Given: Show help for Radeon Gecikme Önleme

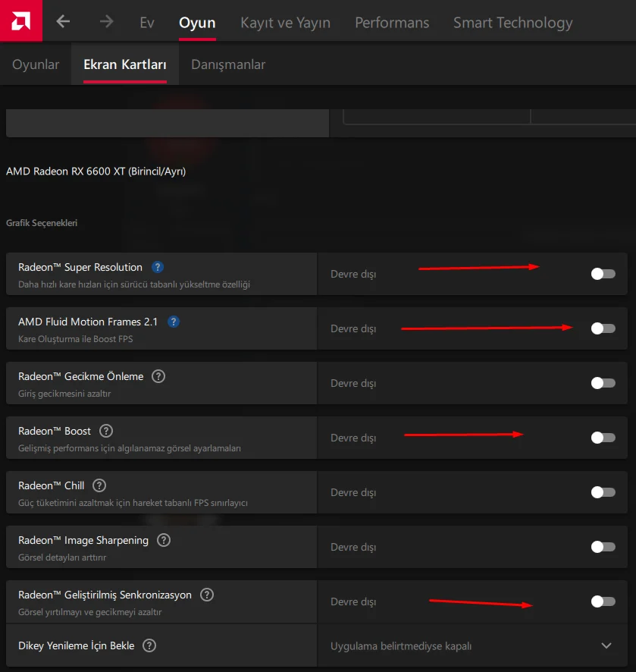Looking at the screenshot, I should (x=158, y=376).
